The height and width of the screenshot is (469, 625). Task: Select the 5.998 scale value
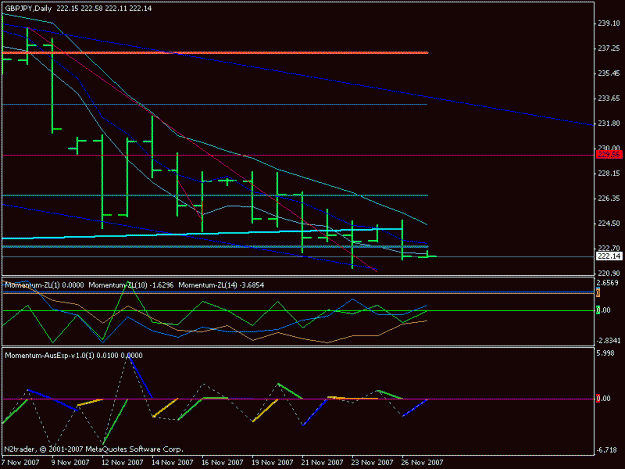605,353
